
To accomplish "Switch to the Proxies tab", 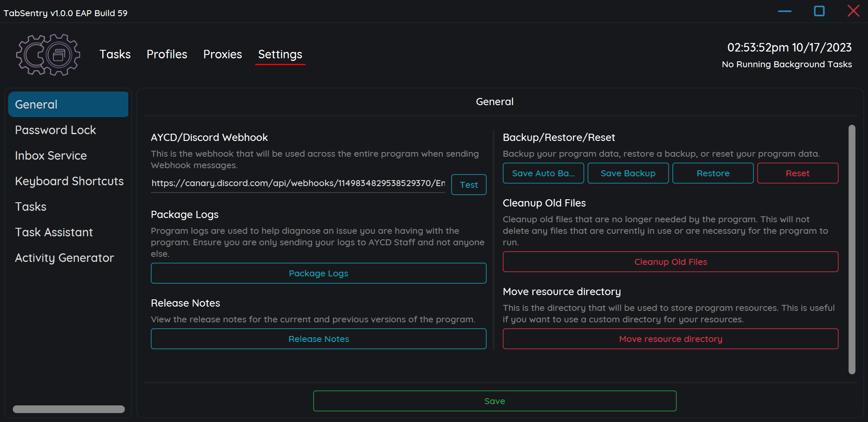I will pos(222,54).
